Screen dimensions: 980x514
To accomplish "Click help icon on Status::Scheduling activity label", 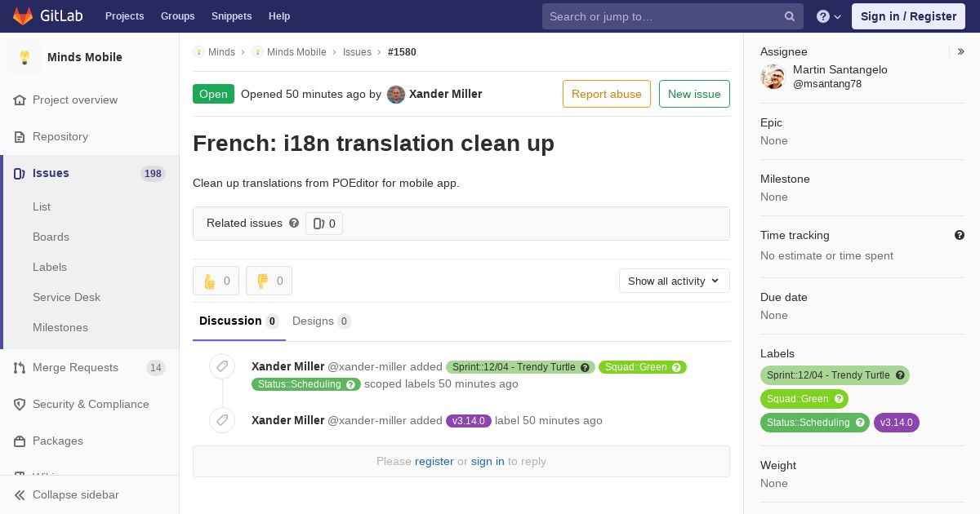I will 350,384.
